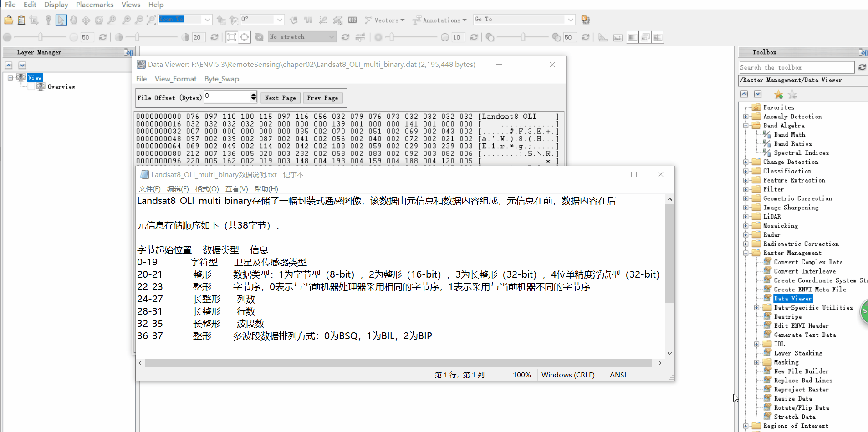Click the Open file folder icon
868x432 pixels.
(8, 20)
